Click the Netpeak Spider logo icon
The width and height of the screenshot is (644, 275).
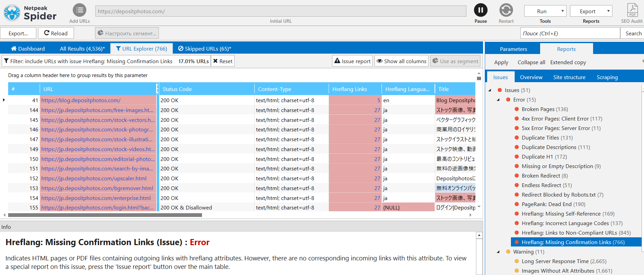(12, 13)
